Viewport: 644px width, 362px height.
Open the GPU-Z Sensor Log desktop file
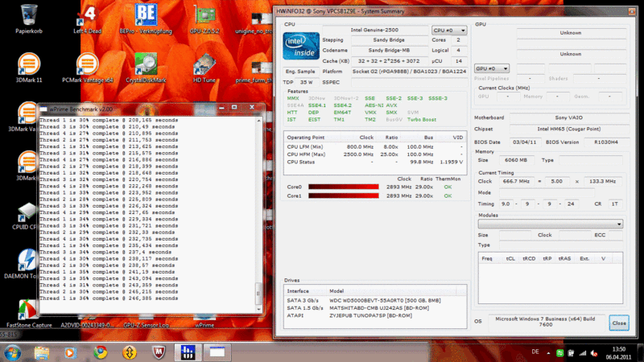click(x=146, y=325)
